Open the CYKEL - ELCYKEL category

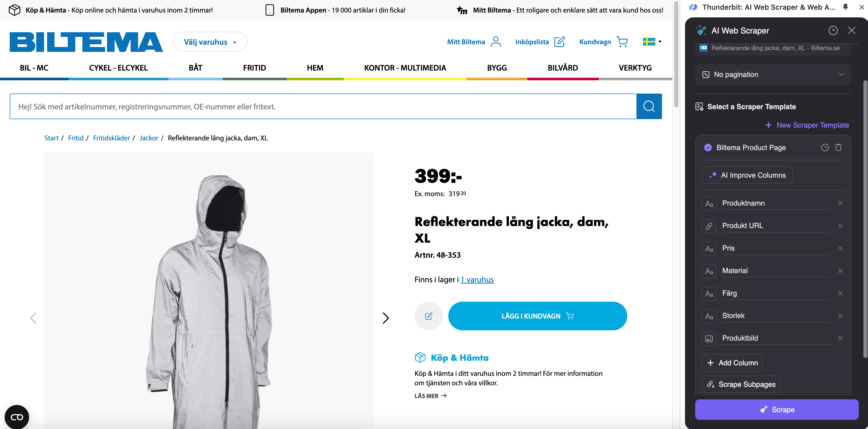(118, 68)
